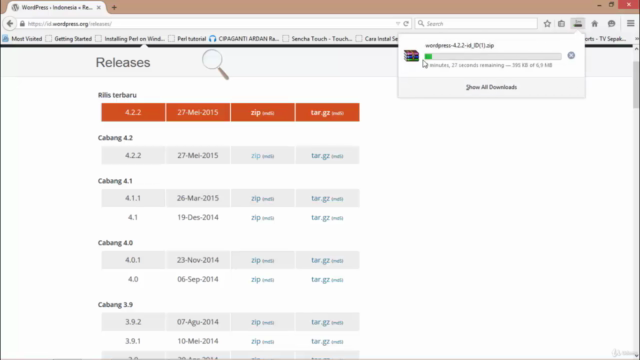
Task: Click the 23-Nov-2014 date cell
Action: click(198, 260)
